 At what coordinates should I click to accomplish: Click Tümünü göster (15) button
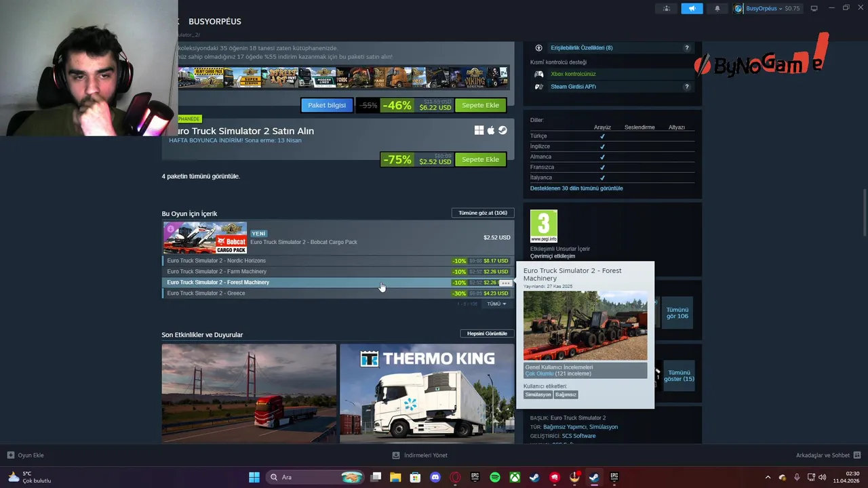coord(679,375)
